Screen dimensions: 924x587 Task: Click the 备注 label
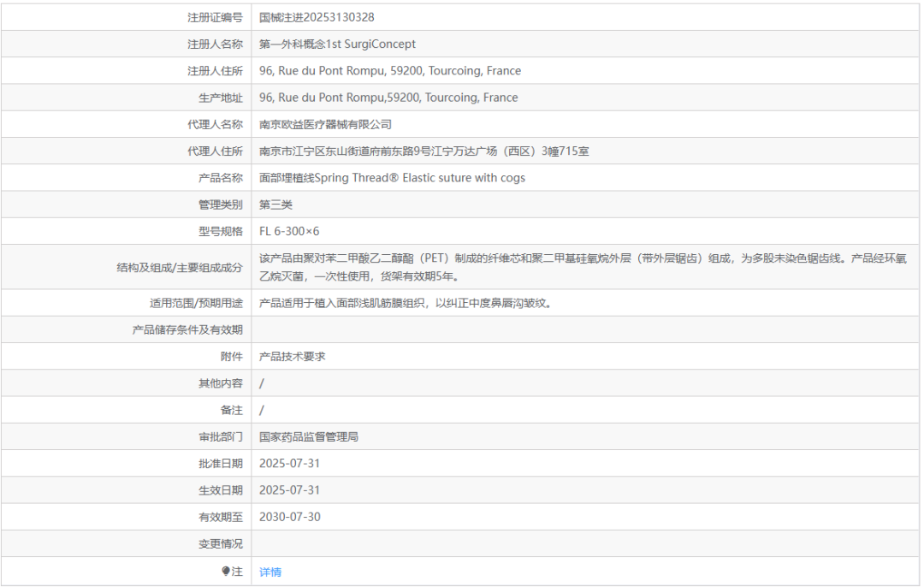click(232, 410)
